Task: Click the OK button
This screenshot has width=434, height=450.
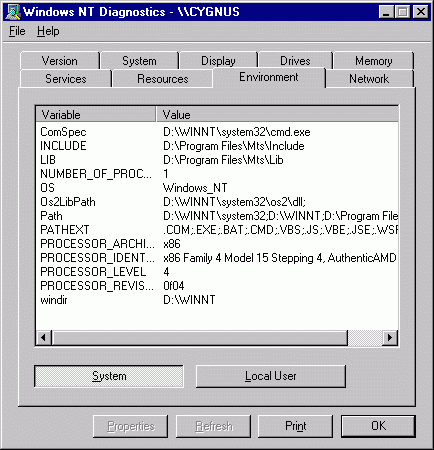Action: pyautogui.click(x=378, y=426)
